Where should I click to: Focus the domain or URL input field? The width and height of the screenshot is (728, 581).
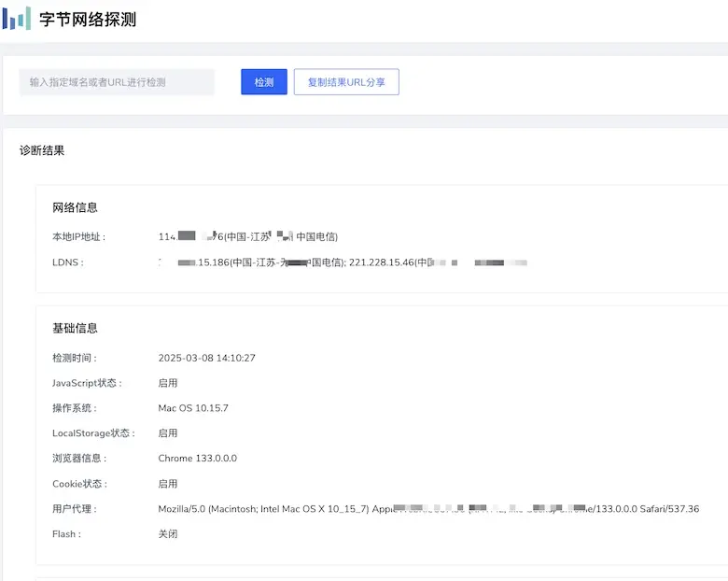117,82
